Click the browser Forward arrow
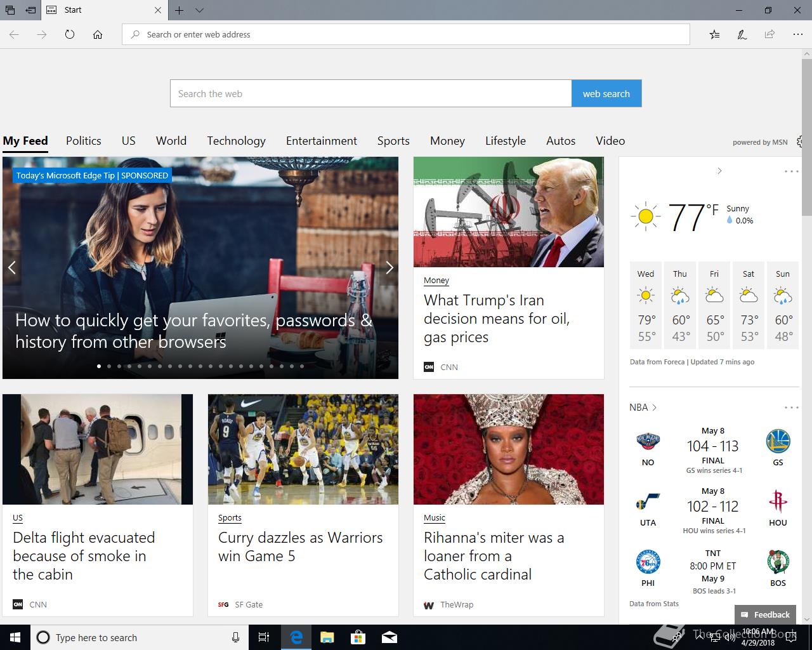The image size is (812, 650). click(42, 34)
